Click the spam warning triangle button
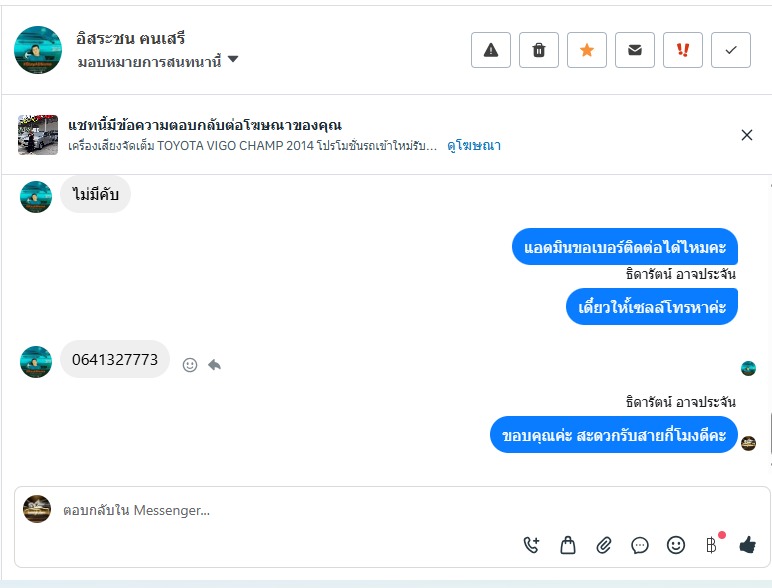Image resolution: width=772 pixels, height=588 pixels. pyautogui.click(x=491, y=50)
